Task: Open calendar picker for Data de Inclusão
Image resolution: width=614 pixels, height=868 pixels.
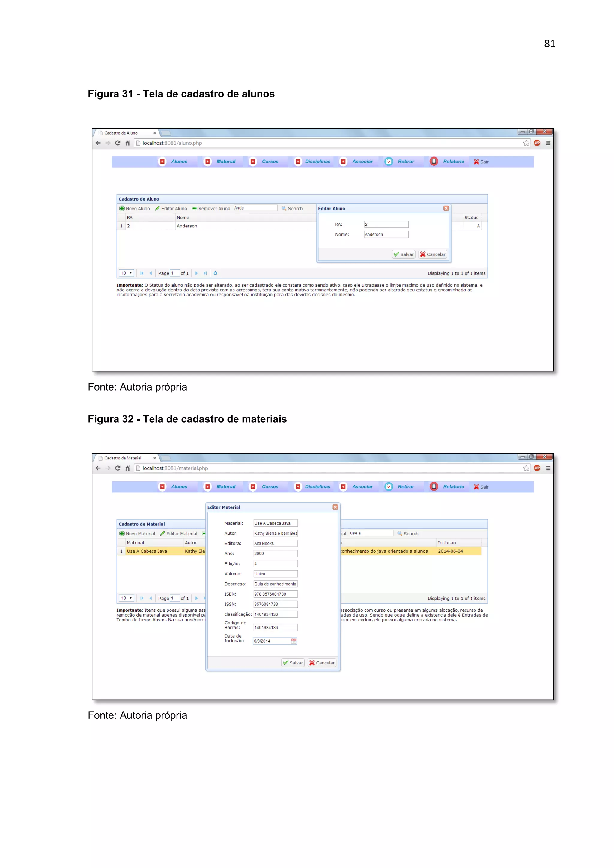Action: pos(294,641)
